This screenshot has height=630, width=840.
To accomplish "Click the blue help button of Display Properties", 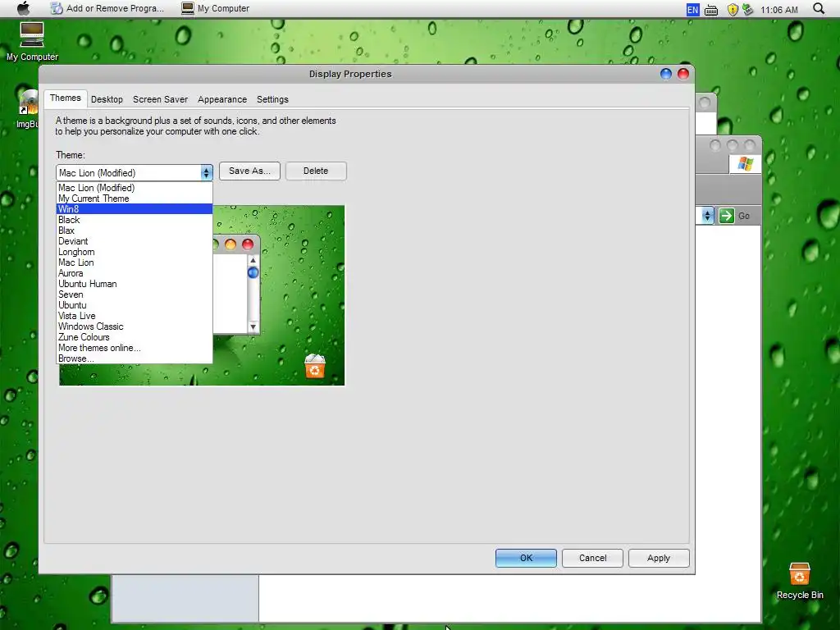I will (x=666, y=74).
